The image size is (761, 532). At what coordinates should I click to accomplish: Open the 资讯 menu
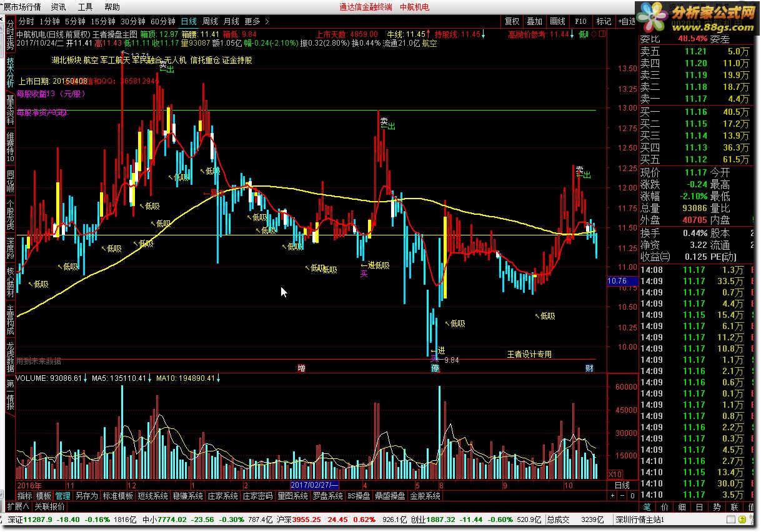(x=58, y=7)
